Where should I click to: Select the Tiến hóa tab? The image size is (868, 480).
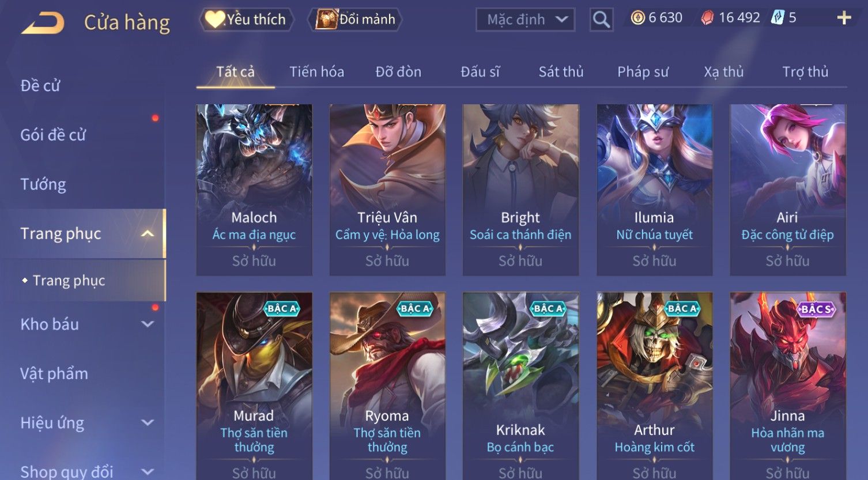click(316, 72)
